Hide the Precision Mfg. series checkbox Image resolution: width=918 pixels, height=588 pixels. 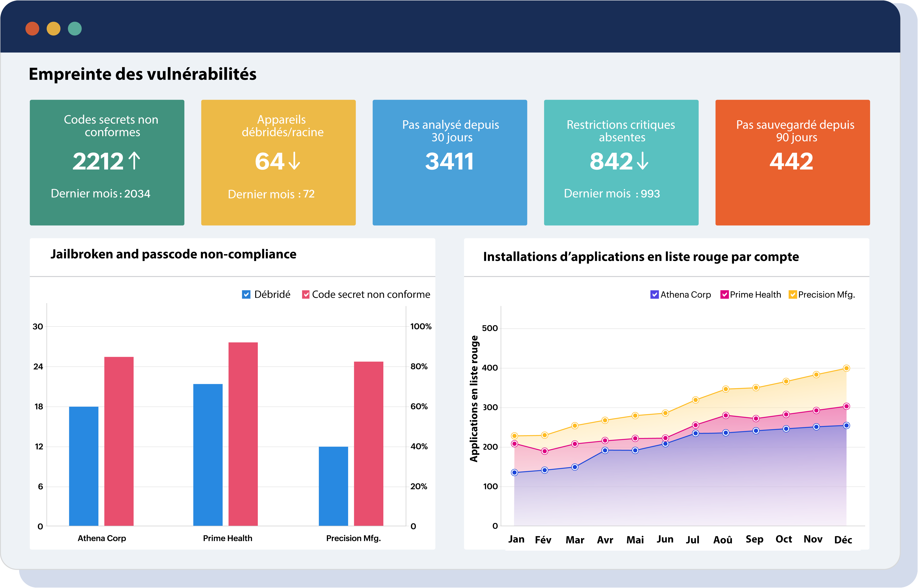pos(793,294)
